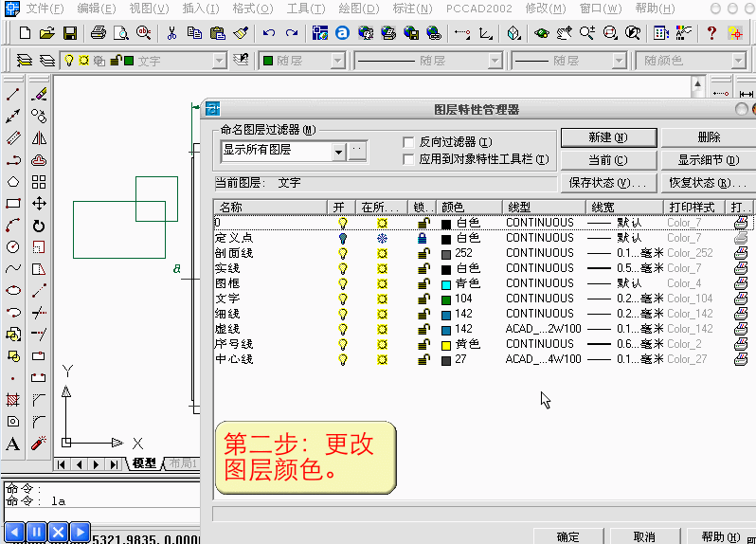The image size is (756, 544).
Task: Select the Rectangle drawing tool
Action: click(13, 204)
